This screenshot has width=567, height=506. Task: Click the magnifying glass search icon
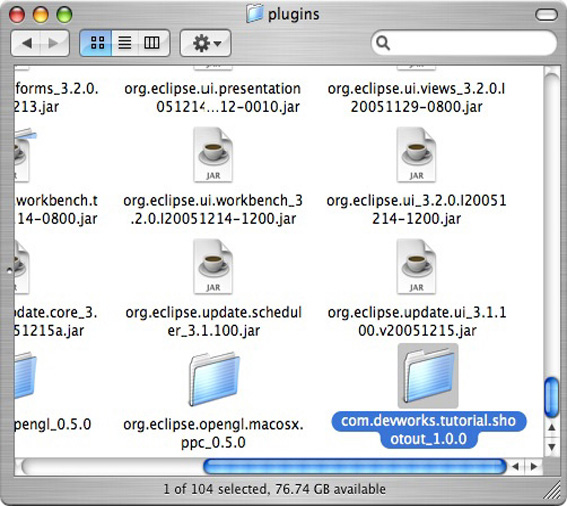pyautogui.click(x=383, y=43)
